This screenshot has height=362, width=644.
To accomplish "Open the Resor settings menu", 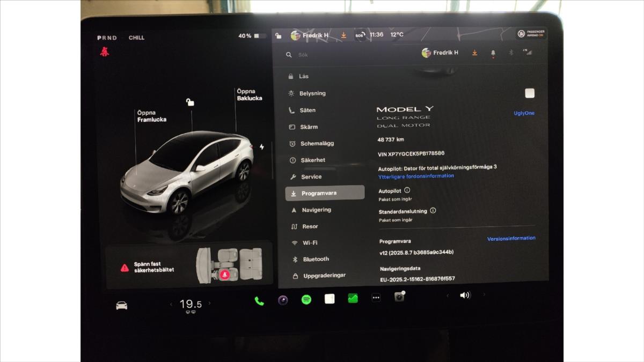I will [325, 226].
